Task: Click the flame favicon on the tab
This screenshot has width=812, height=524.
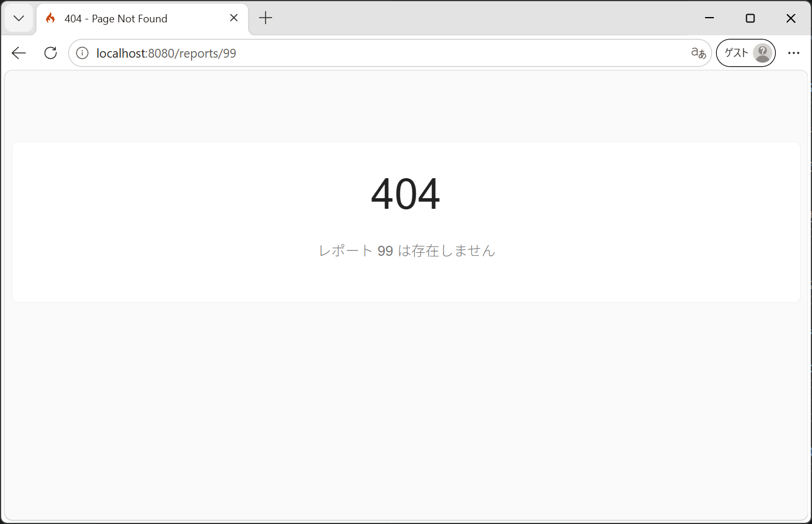Action: (51, 18)
